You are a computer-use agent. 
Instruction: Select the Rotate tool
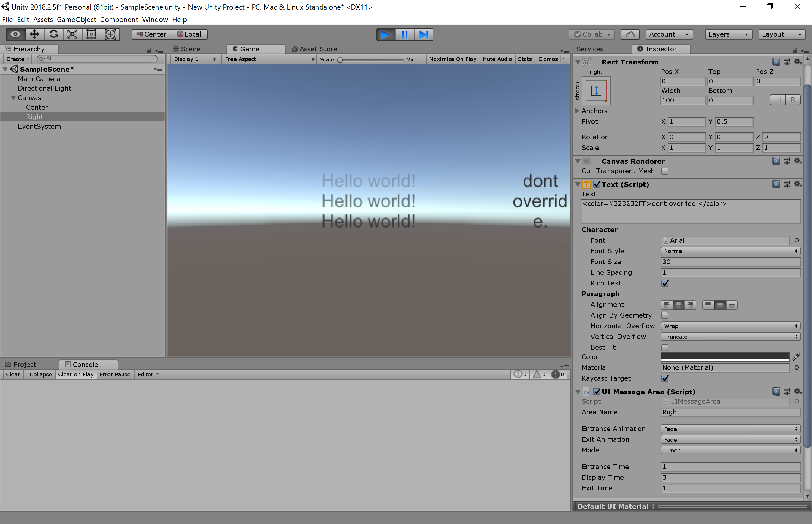53,34
